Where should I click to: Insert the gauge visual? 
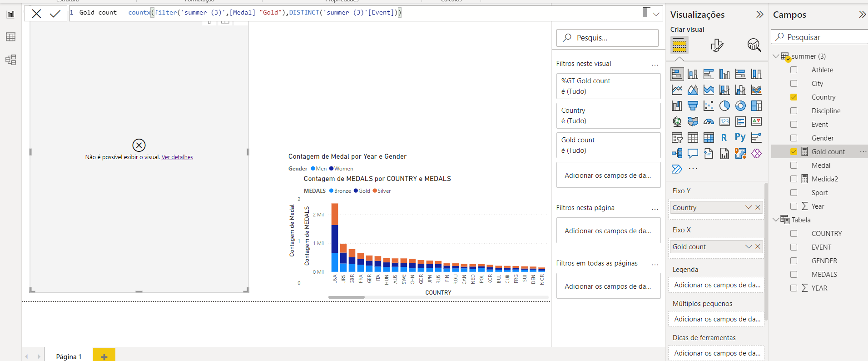(709, 121)
